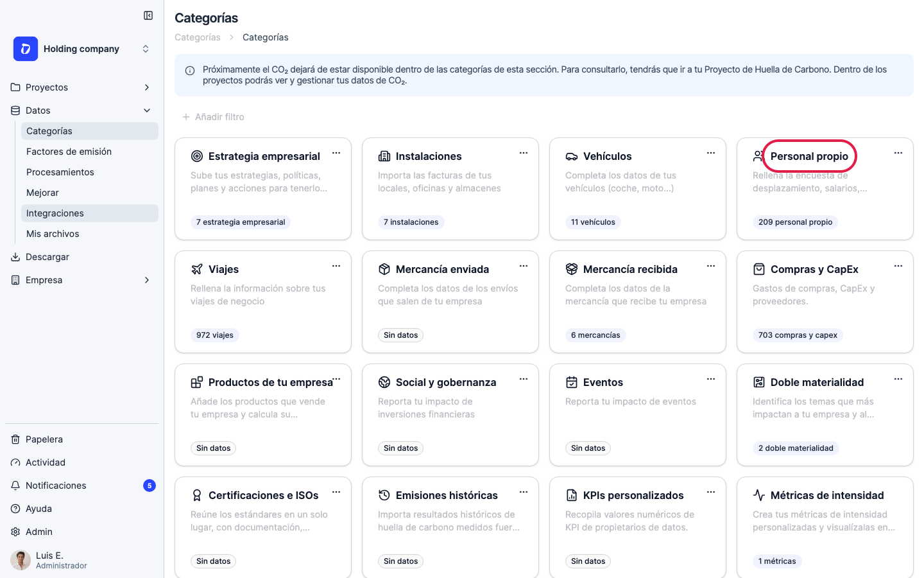
Task: Click the Métricas de intensidad pulse icon
Action: click(x=759, y=495)
